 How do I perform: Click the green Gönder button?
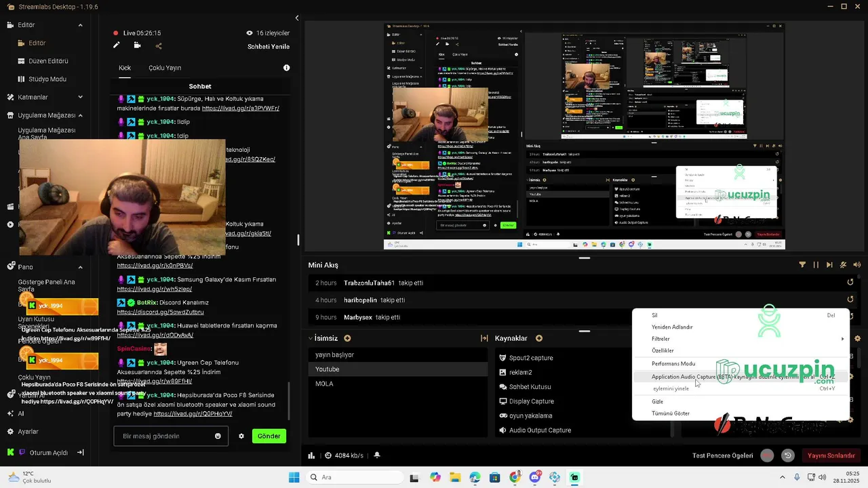(269, 436)
